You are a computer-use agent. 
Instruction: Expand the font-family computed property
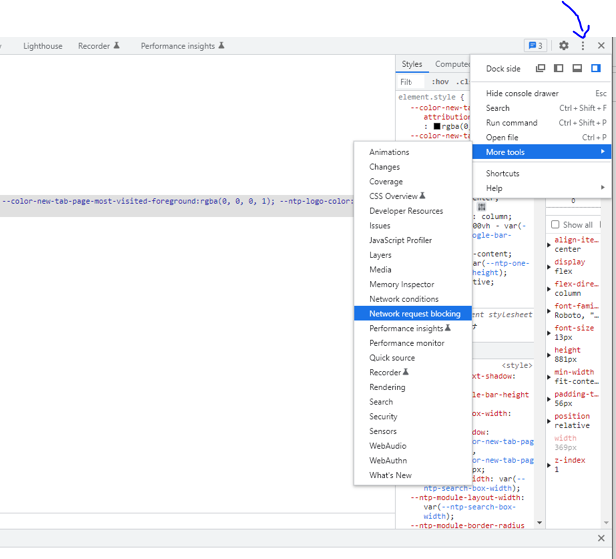pos(549,311)
